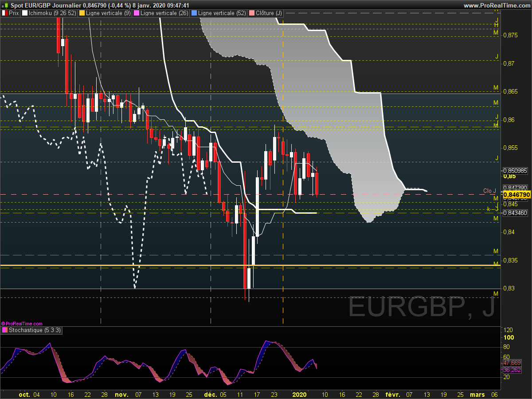Click the 0,84 price axis label
Image resolution: width=532 pixels, height=399 pixels.
[x=509, y=232]
